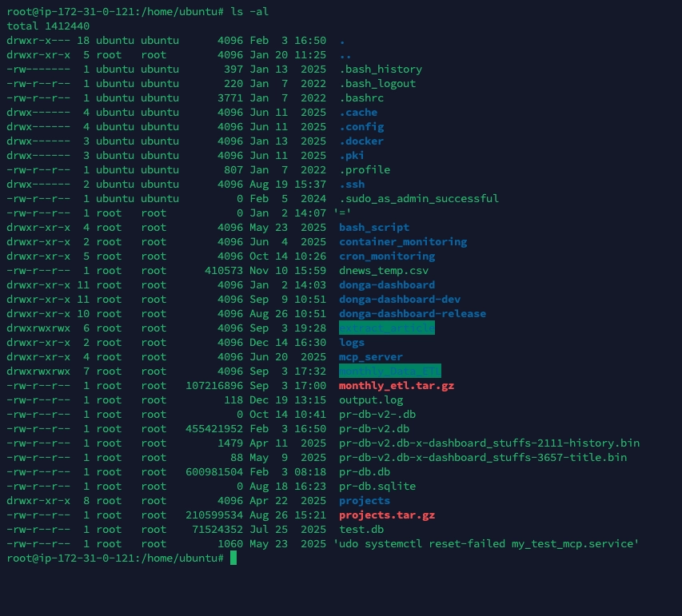The height and width of the screenshot is (616, 682).
Task: Click the green cursor block at the prompt
Action: pyautogui.click(x=233, y=558)
